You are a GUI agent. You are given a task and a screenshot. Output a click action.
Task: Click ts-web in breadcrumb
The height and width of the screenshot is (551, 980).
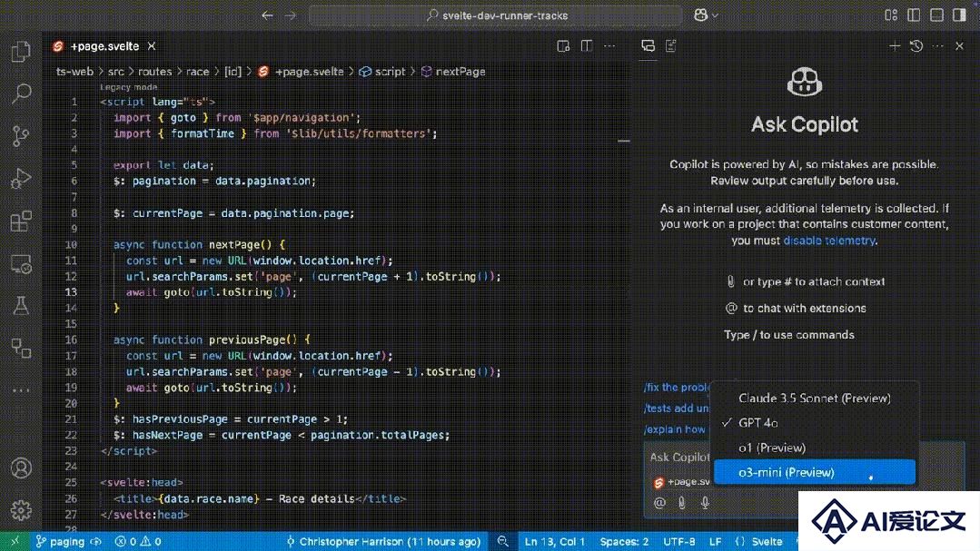(74, 72)
